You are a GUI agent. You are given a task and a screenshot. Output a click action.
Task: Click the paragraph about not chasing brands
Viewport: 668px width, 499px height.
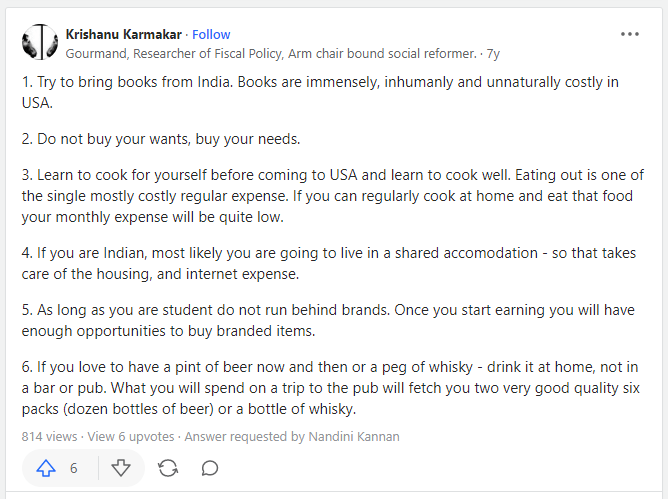coord(328,320)
